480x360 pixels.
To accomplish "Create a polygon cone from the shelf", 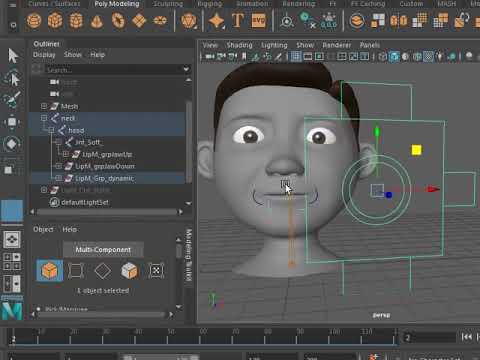I will [97, 22].
